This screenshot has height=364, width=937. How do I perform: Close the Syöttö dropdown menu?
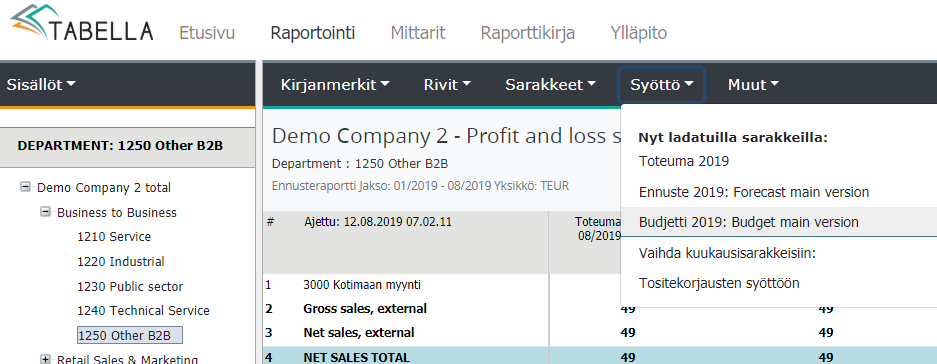coord(662,85)
